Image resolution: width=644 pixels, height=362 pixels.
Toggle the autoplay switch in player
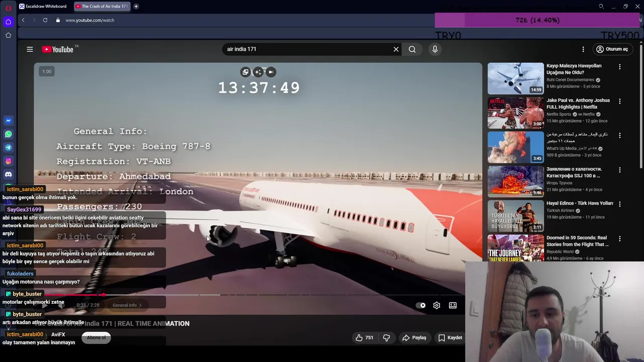coord(421,305)
